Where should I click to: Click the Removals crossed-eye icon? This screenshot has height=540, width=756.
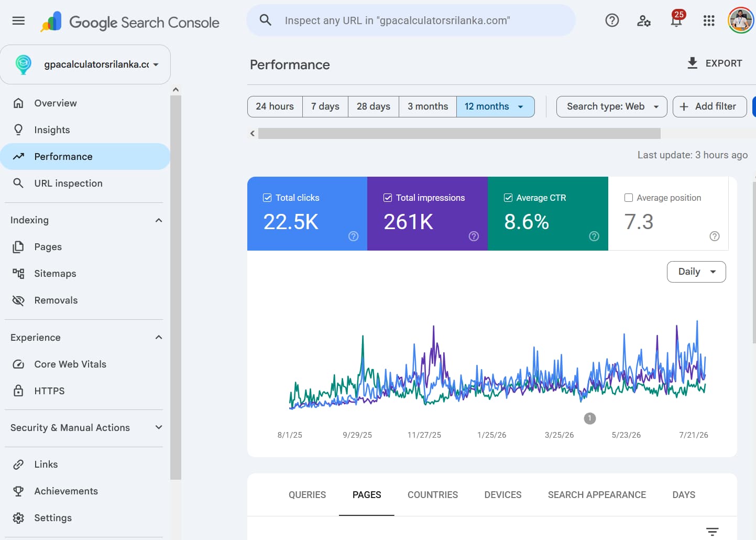tap(18, 300)
